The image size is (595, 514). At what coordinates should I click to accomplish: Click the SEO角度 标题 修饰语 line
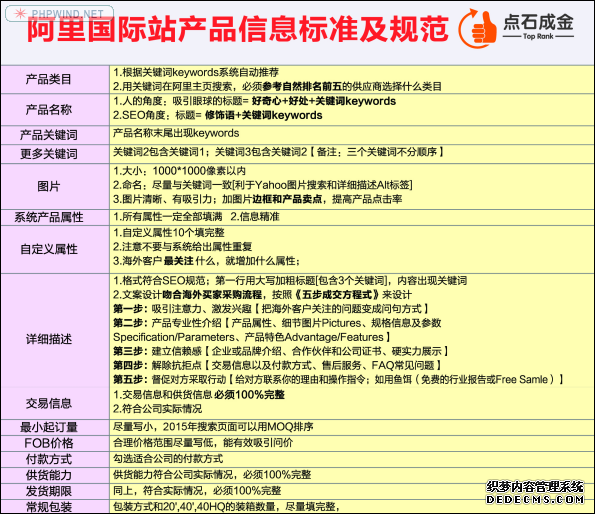[217, 115]
